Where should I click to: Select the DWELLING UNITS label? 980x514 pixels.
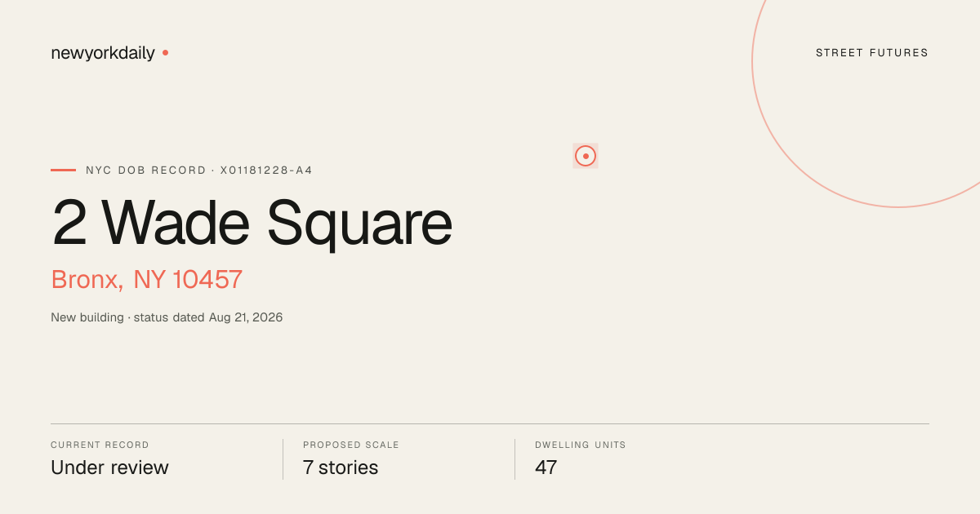coord(581,445)
